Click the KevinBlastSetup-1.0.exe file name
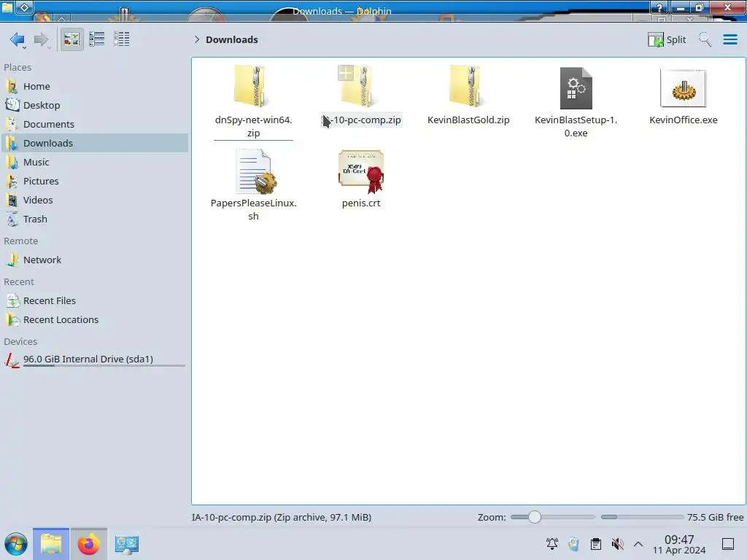The image size is (747, 560). pyautogui.click(x=576, y=127)
